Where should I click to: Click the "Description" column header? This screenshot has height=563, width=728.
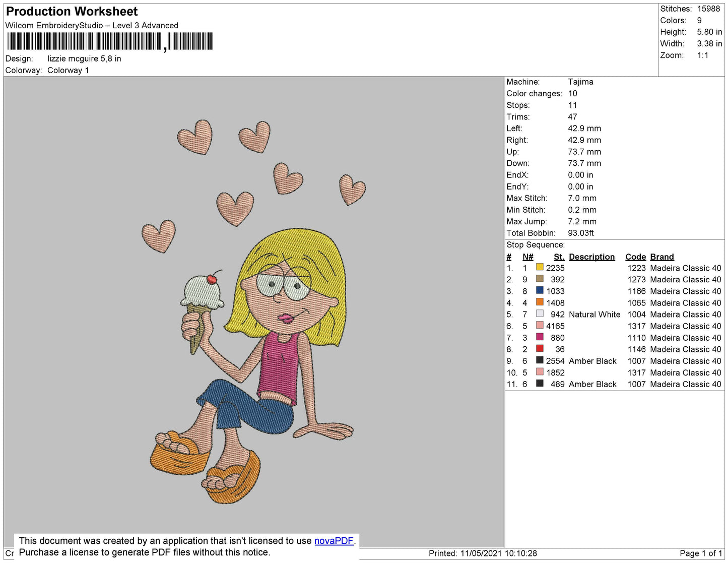[x=592, y=257]
